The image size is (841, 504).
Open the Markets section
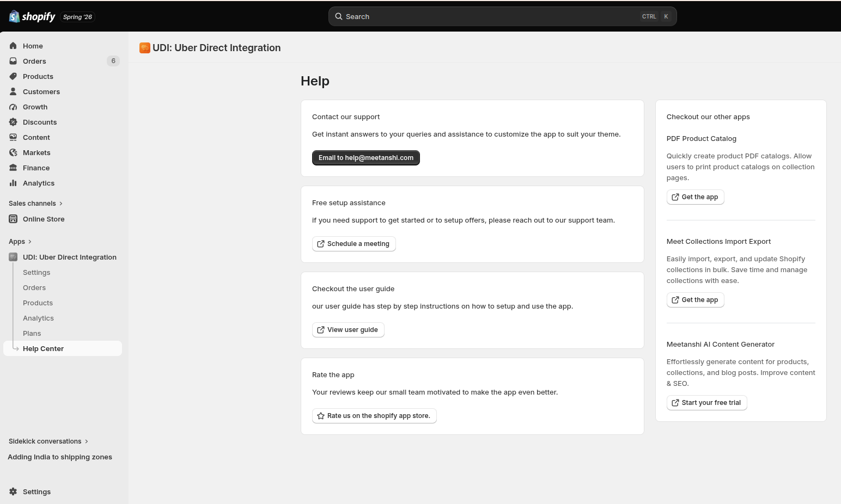coord(63,152)
